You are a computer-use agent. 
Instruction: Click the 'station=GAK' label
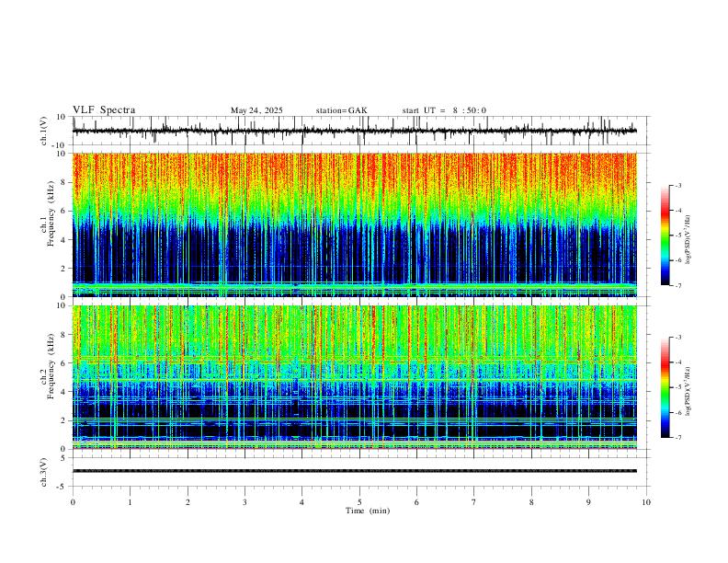341,110
